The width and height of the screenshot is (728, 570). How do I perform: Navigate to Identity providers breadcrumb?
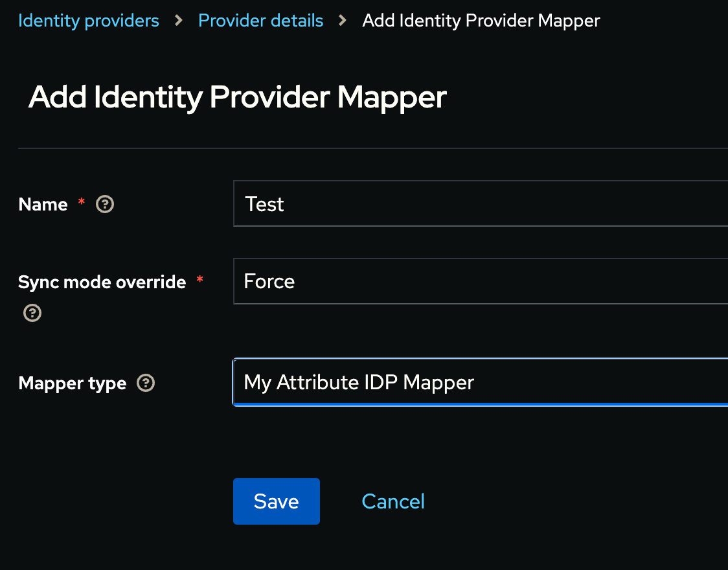[88, 20]
